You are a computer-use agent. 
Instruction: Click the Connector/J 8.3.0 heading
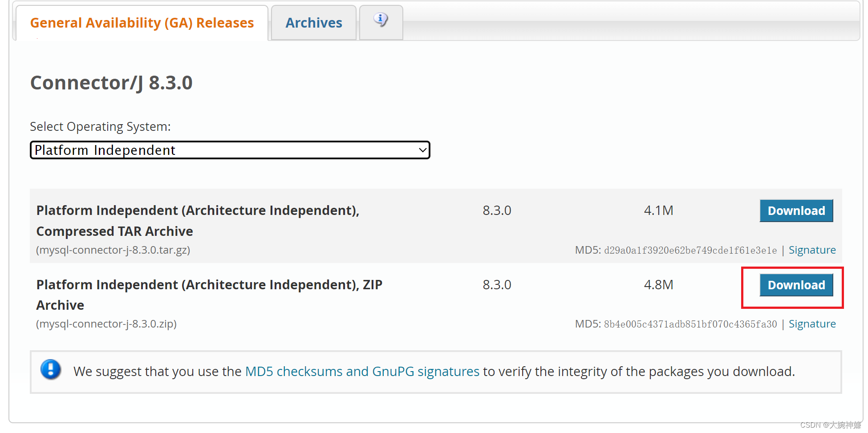click(x=111, y=82)
